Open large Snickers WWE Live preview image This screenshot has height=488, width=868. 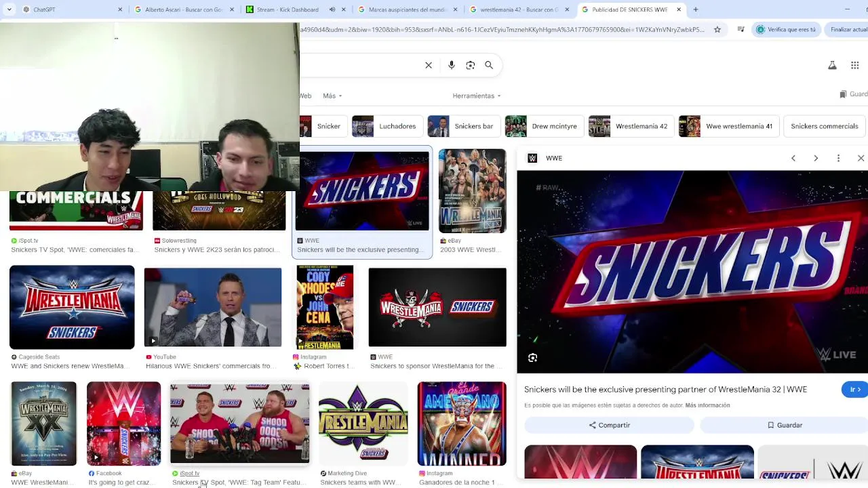pos(692,272)
